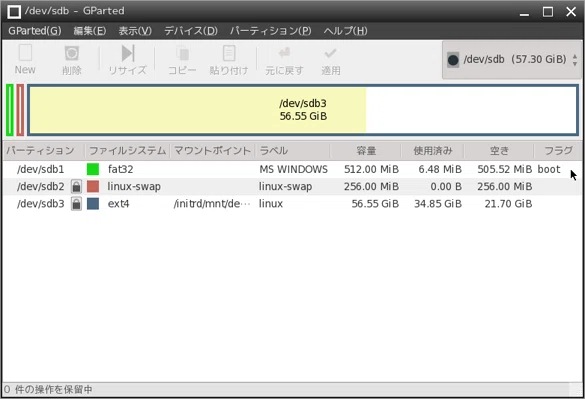Viewport: 585px width, 399px height.
Task: Click the linux label of sdb3
Action: pos(271,204)
